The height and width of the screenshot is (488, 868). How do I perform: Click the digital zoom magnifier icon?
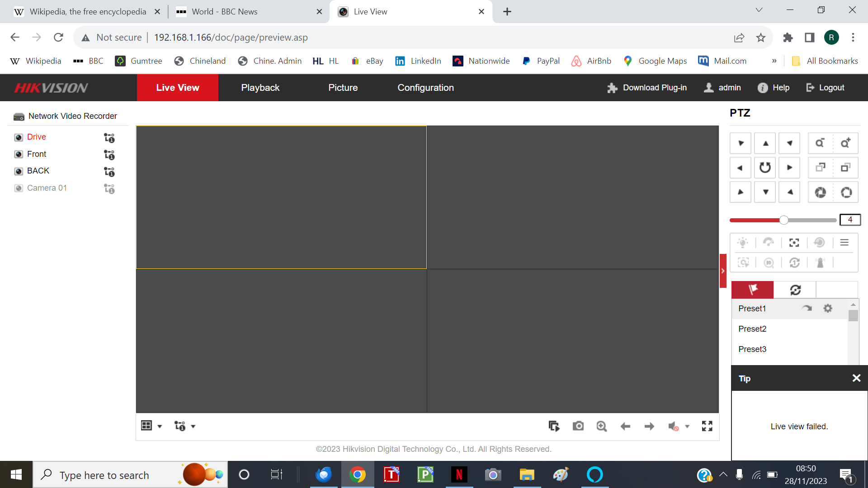click(601, 426)
